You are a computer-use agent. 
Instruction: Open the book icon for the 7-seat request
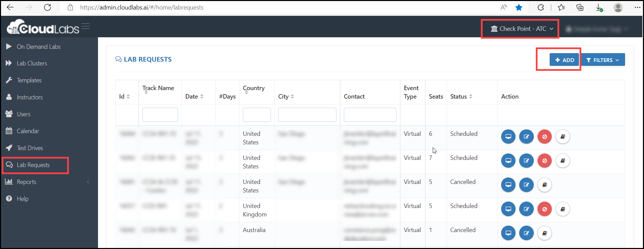click(x=563, y=161)
